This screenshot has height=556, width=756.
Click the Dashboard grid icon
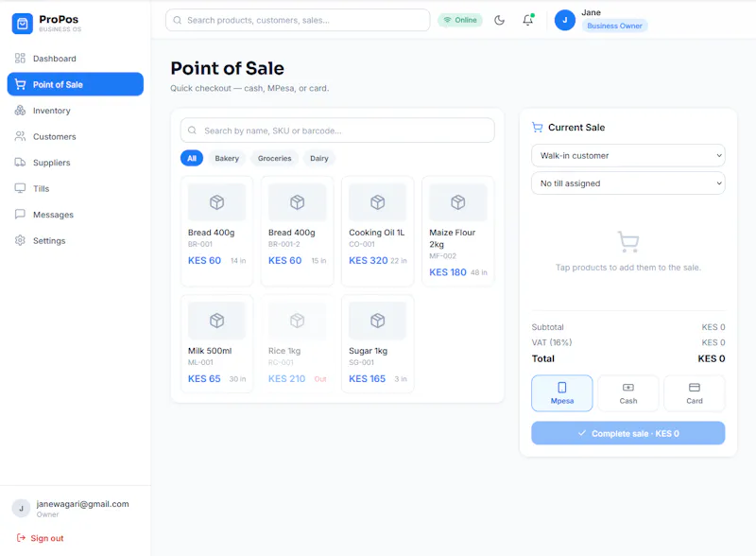click(x=20, y=59)
